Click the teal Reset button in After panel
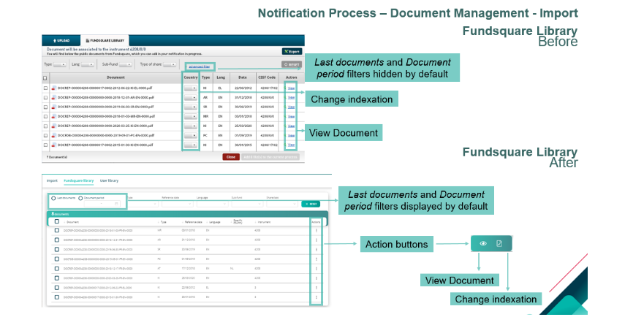The image size is (644, 336). (x=311, y=204)
